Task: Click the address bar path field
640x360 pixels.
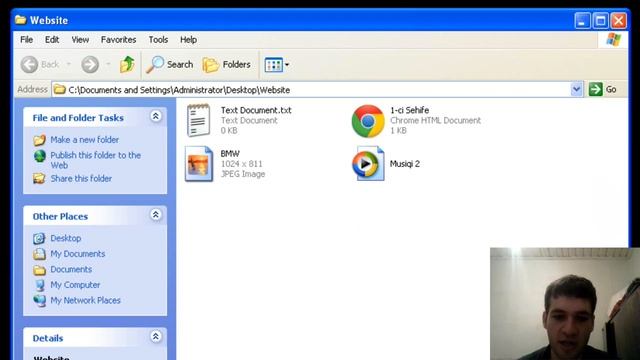Action: coord(316,89)
